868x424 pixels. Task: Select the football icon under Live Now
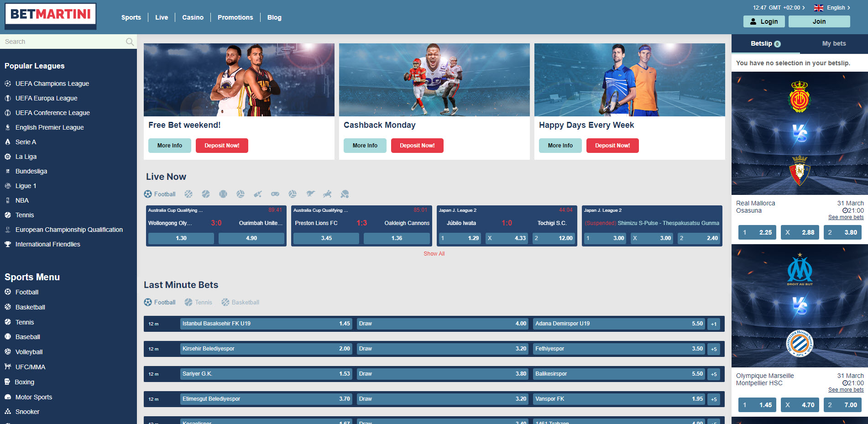(x=148, y=194)
